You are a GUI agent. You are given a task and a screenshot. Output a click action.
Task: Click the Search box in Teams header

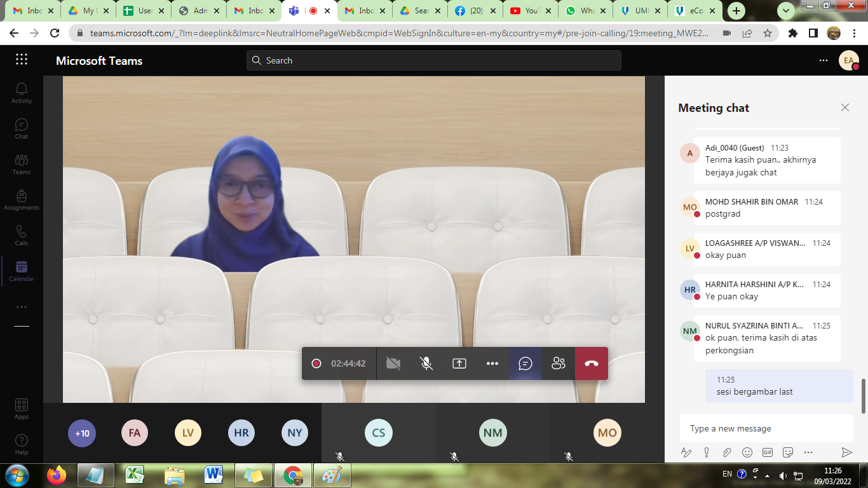[434, 60]
